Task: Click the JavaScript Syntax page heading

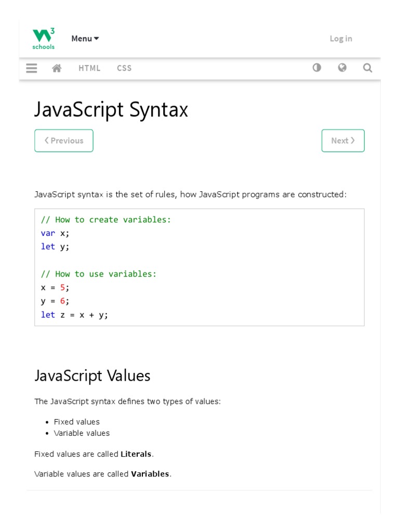Action: tap(111, 110)
